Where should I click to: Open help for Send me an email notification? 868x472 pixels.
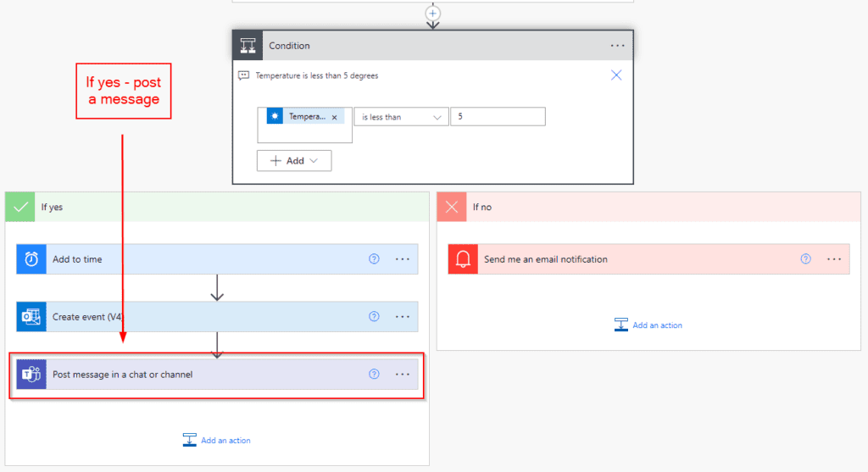pos(805,259)
